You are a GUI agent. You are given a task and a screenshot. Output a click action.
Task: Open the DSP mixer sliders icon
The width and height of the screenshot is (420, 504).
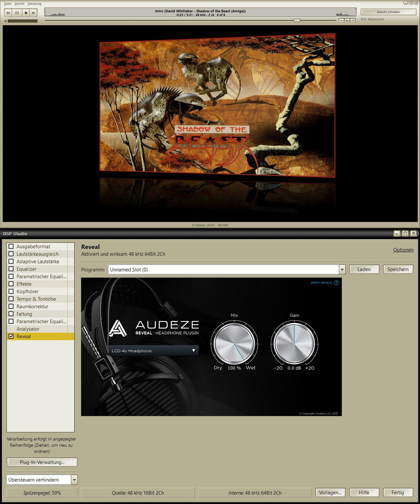(x=353, y=21)
